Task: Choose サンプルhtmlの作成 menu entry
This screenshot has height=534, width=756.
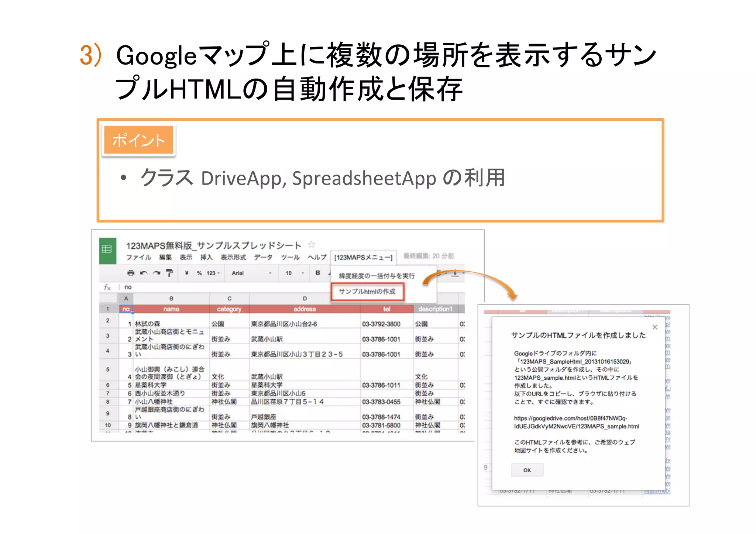Action: pos(367,292)
